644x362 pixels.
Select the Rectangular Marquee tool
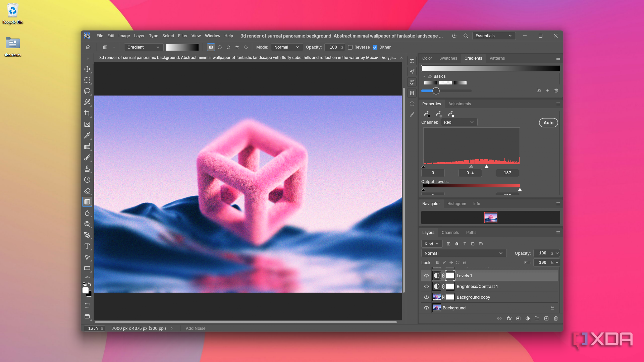click(87, 80)
